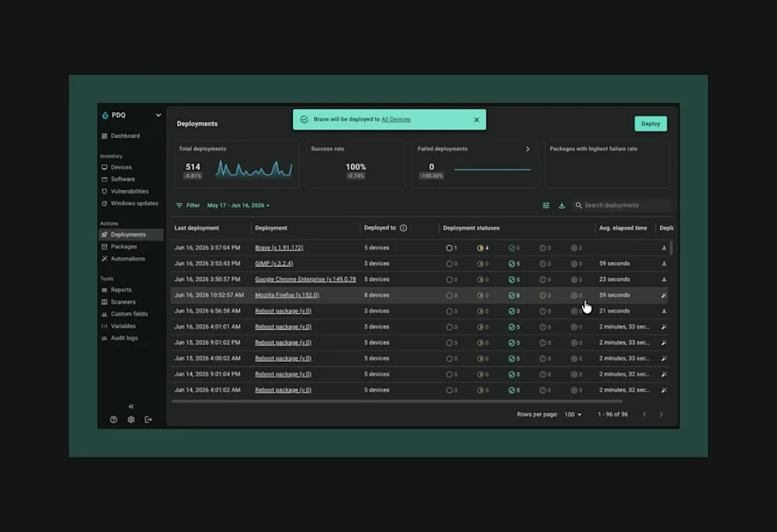777x532 pixels.
Task: Open the help icon
Action: (113, 419)
